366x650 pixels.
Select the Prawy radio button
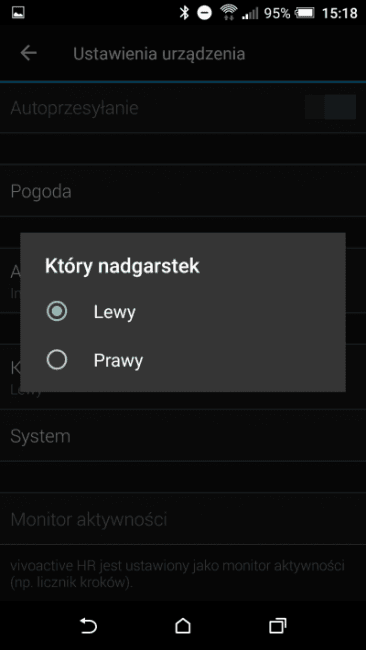pos(57,360)
